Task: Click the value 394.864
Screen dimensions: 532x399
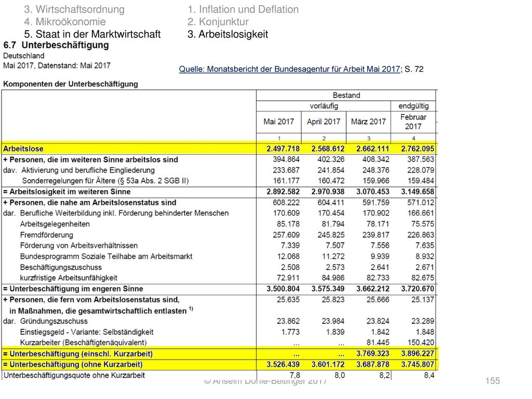Action: click(286, 159)
